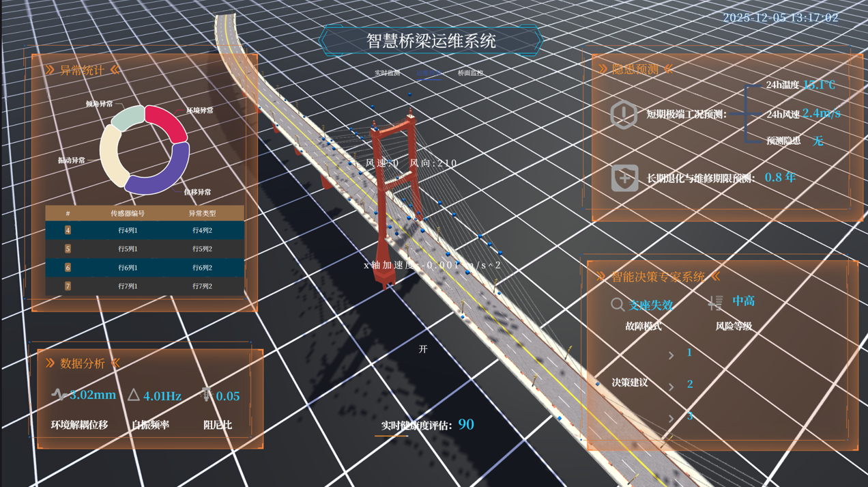Screen dimensions: 868x487
Task: Click the damper icon beside 0.05 damping ratio
Action: [x=207, y=395]
